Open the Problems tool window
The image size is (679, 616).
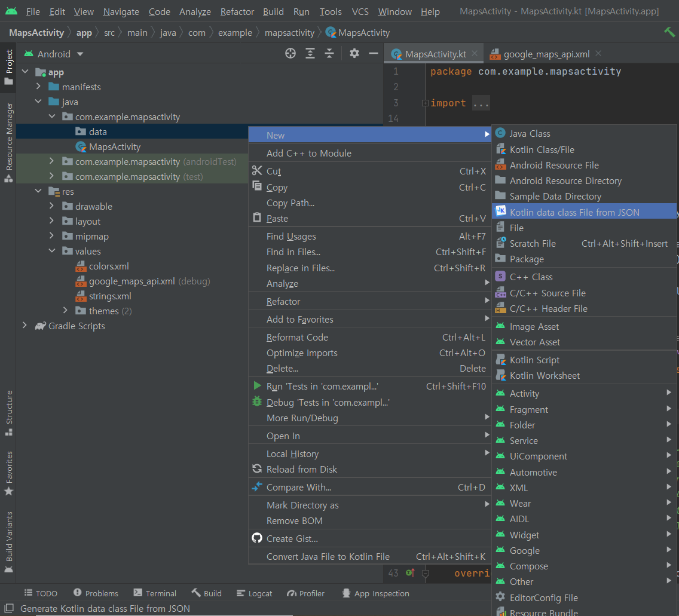(x=96, y=593)
